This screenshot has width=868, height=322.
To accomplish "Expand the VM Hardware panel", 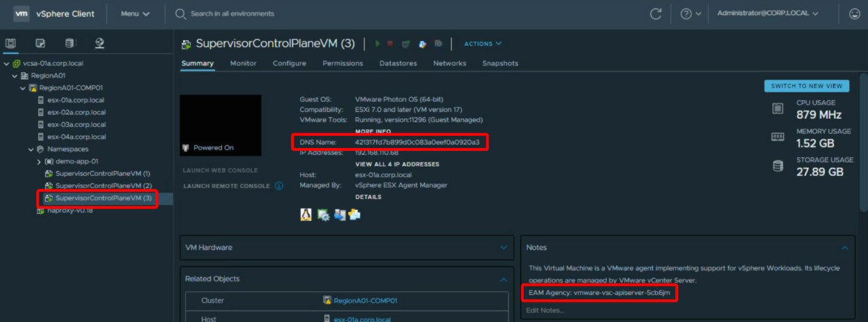I will [x=503, y=248].
